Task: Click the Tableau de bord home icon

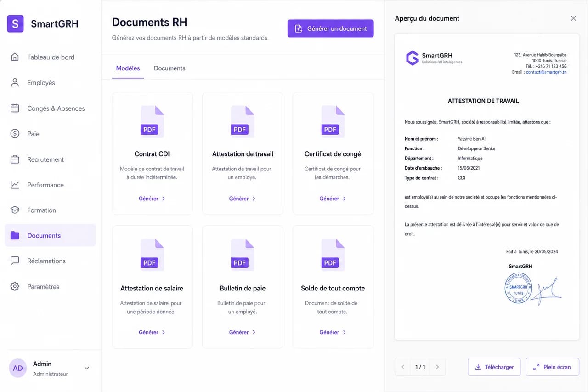Action: (x=15, y=57)
